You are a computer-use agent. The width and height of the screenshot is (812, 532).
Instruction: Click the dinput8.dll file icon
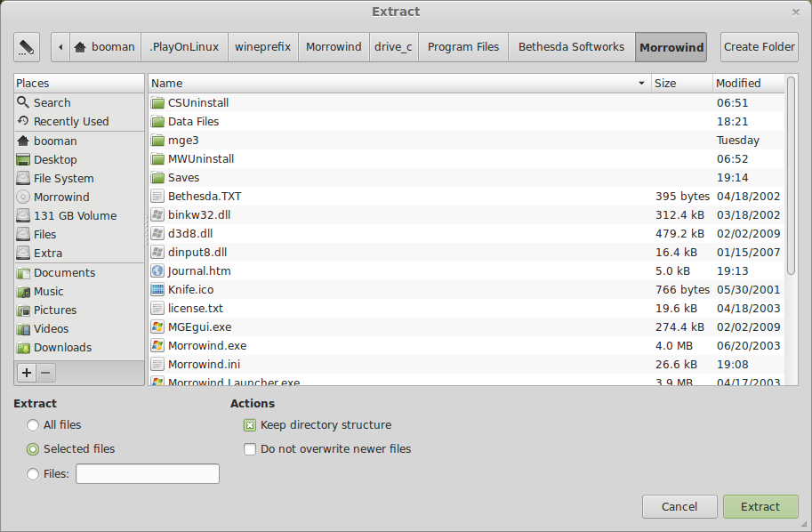(x=157, y=252)
